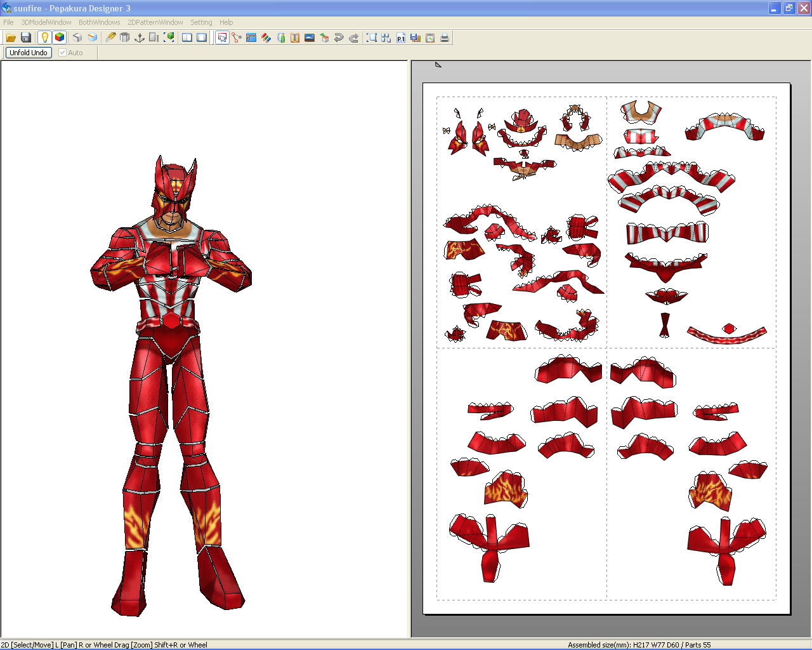This screenshot has width=812, height=650.
Task: Select the P.1 page number icon
Action: pyautogui.click(x=400, y=37)
